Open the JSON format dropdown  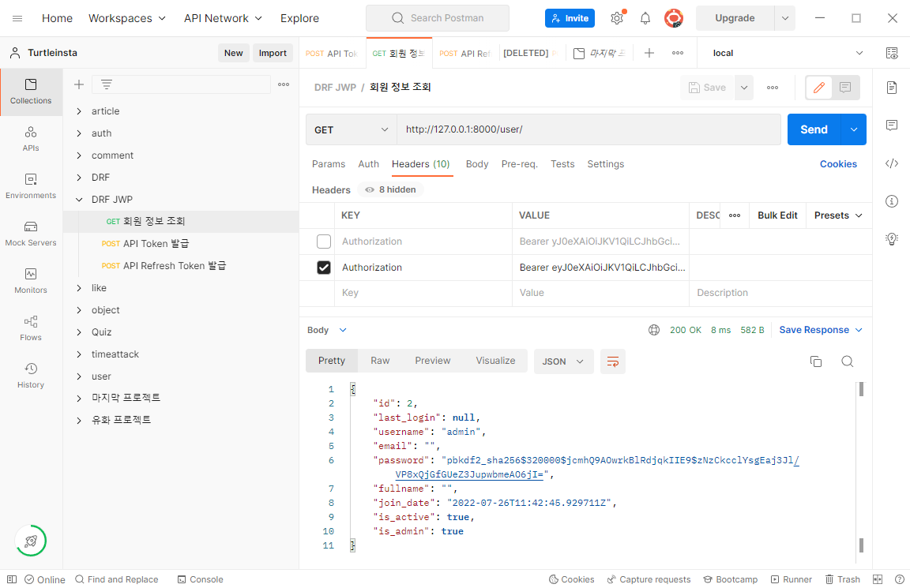(563, 361)
